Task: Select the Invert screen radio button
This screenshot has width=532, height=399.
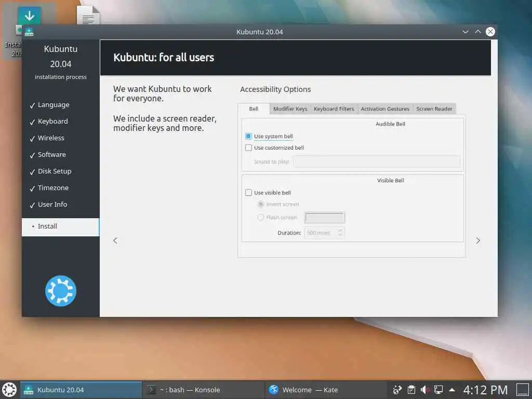Action: click(261, 204)
